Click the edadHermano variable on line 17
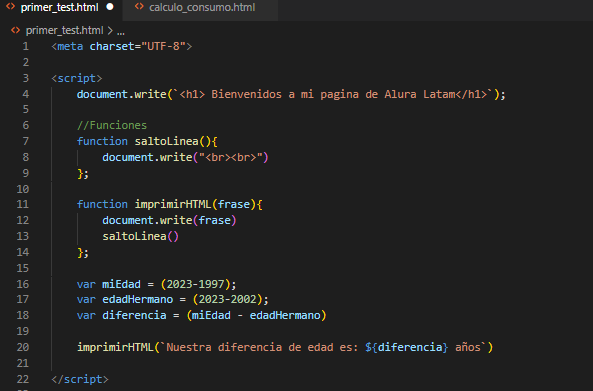Screen dimensions: 593x391 coord(138,299)
